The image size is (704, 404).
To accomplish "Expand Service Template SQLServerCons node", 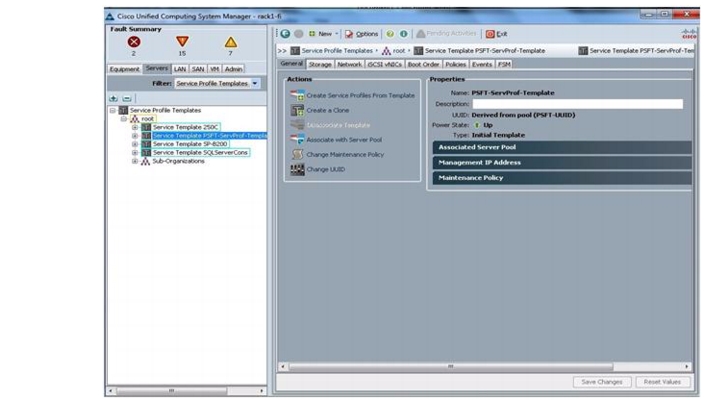I will tap(135, 153).
